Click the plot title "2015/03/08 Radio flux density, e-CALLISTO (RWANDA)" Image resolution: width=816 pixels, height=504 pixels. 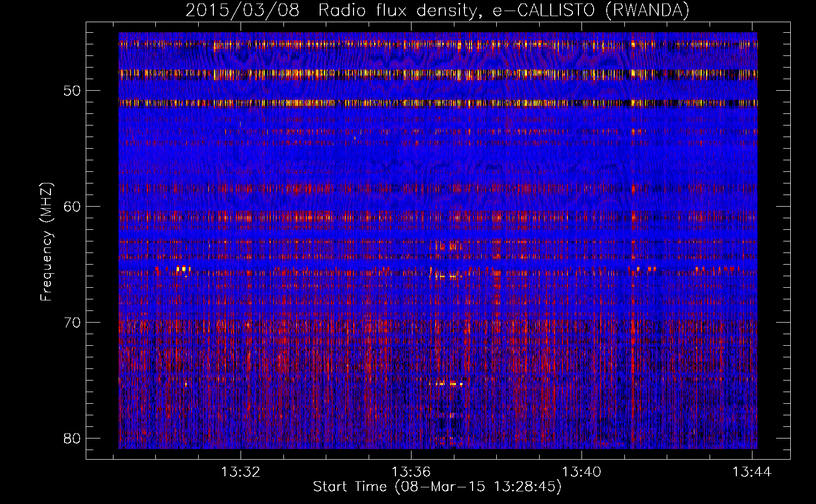coord(437,11)
